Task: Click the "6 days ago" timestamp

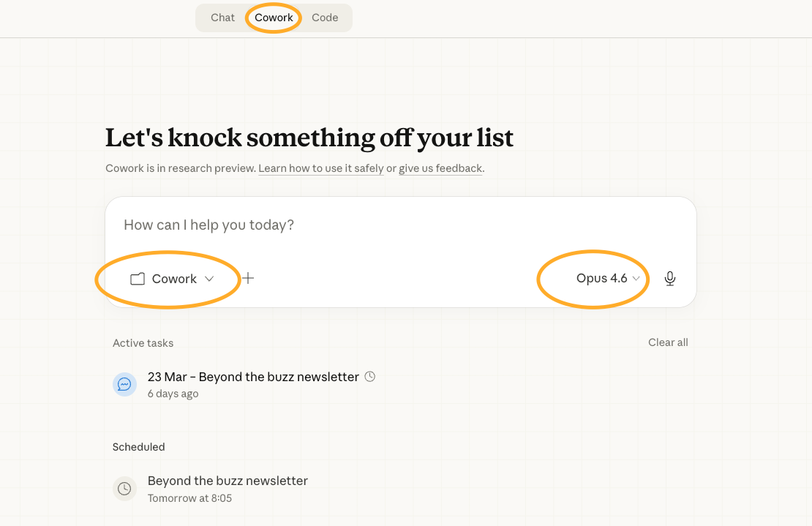Action: pyautogui.click(x=173, y=394)
